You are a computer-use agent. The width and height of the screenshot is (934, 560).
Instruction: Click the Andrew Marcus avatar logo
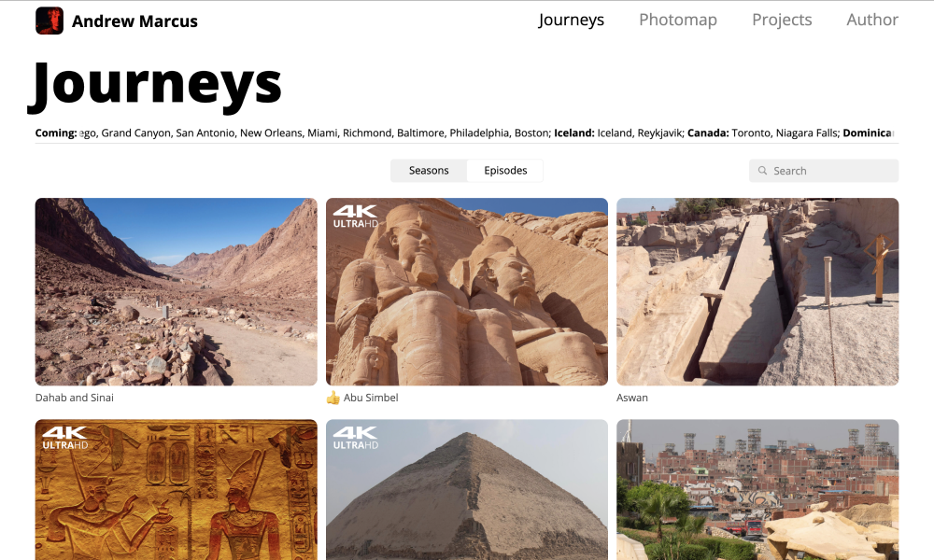[50, 21]
